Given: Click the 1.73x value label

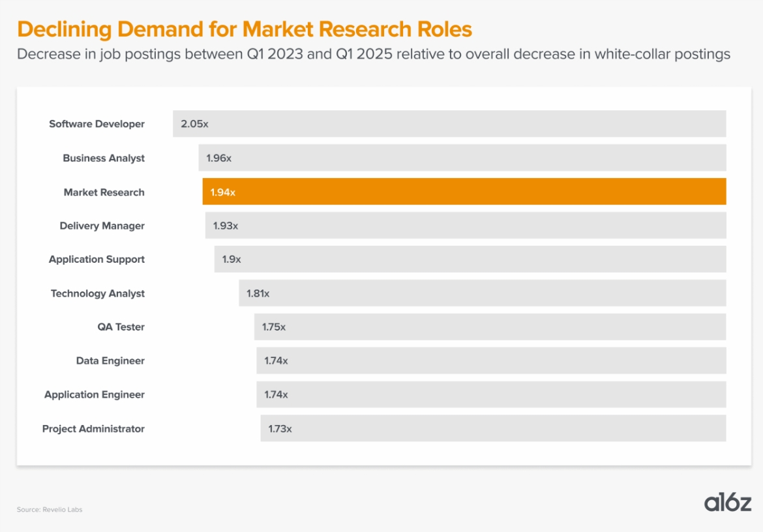Looking at the screenshot, I should [280, 428].
